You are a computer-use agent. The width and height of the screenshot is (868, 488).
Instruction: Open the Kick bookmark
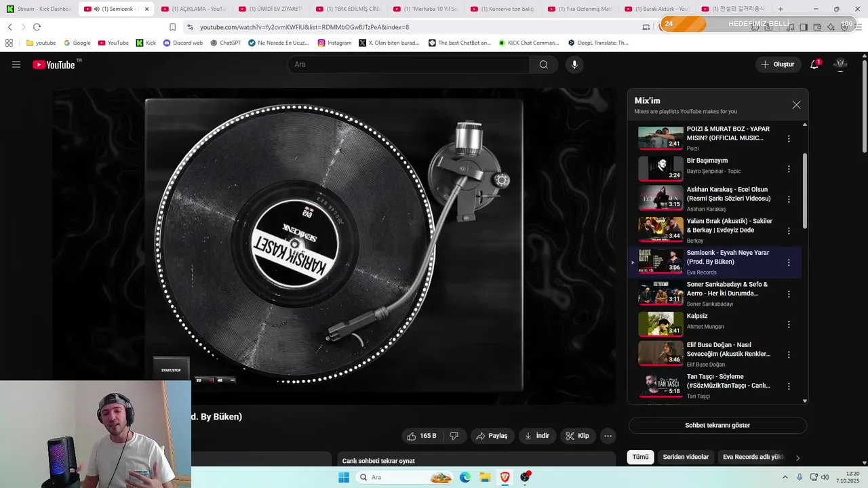point(146,43)
